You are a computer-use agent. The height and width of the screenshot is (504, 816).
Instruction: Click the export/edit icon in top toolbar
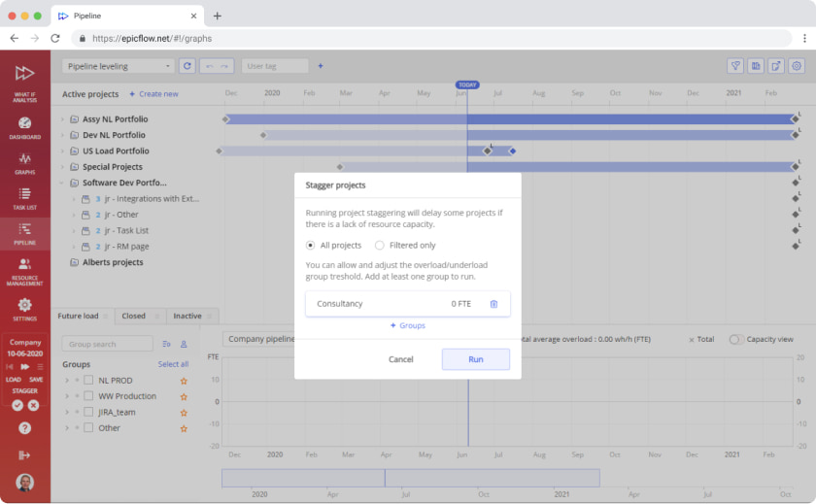pyautogui.click(x=776, y=66)
